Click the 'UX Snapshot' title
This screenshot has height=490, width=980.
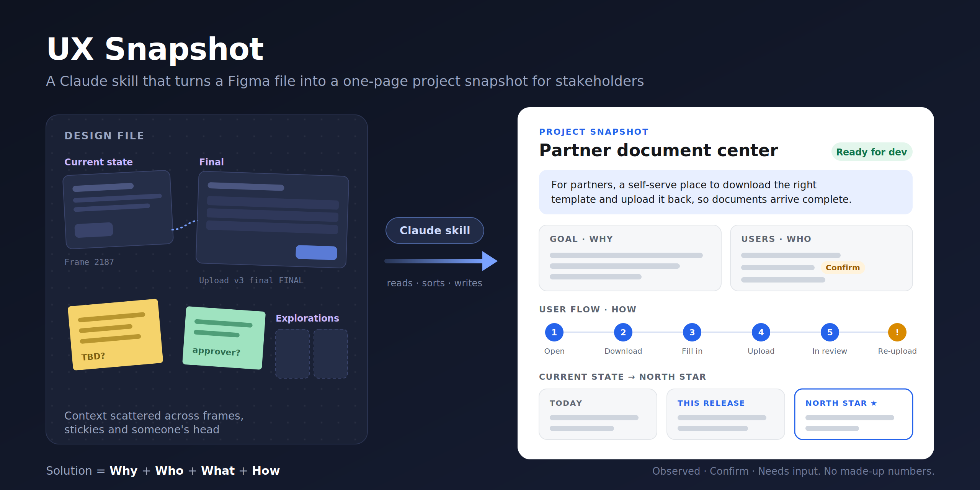click(x=155, y=49)
